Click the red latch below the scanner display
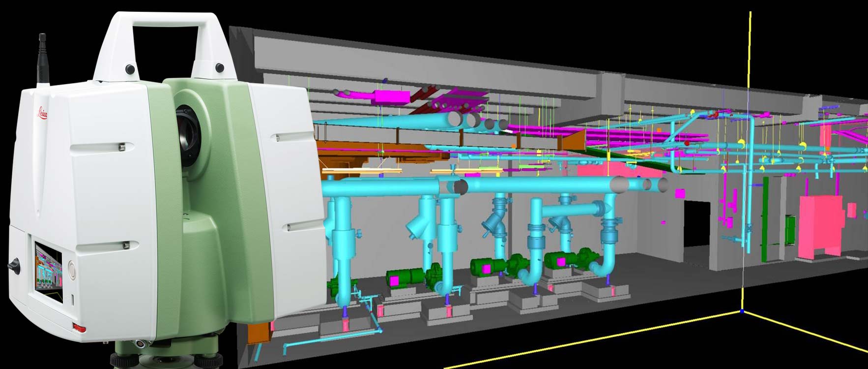 click(x=80, y=328)
